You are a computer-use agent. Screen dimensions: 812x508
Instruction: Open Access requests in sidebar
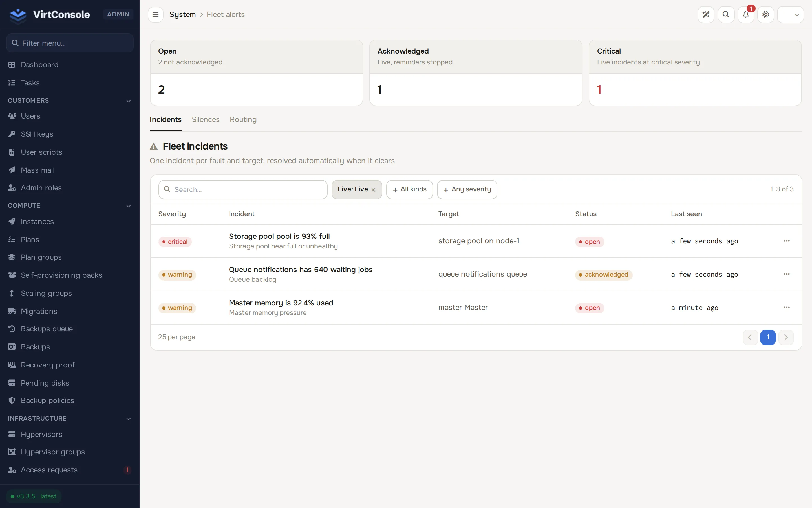(70, 470)
